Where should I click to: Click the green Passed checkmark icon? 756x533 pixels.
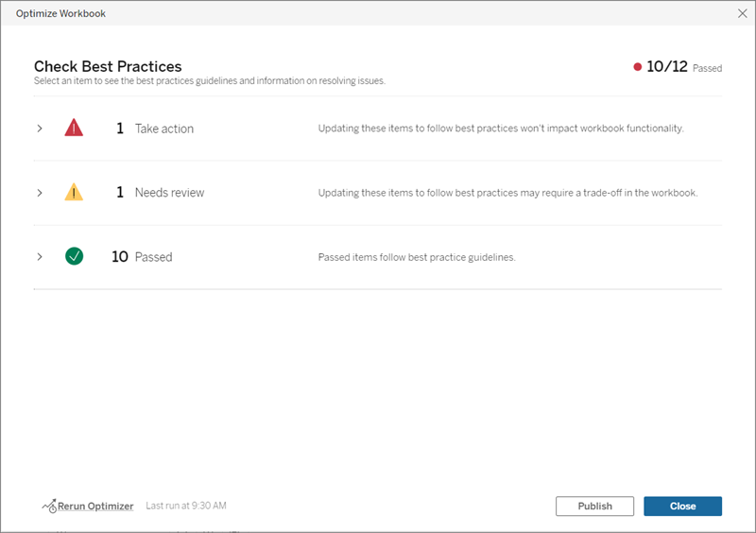tap(74, 256)
